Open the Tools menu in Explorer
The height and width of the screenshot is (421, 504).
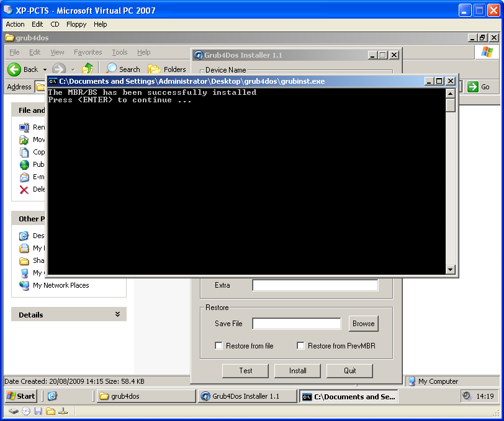(x=120, y=52)
